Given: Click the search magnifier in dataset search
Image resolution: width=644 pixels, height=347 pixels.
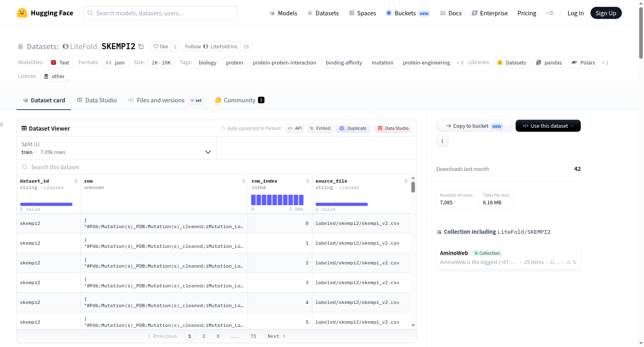Looking at the screenshot, I should [25, 167].
